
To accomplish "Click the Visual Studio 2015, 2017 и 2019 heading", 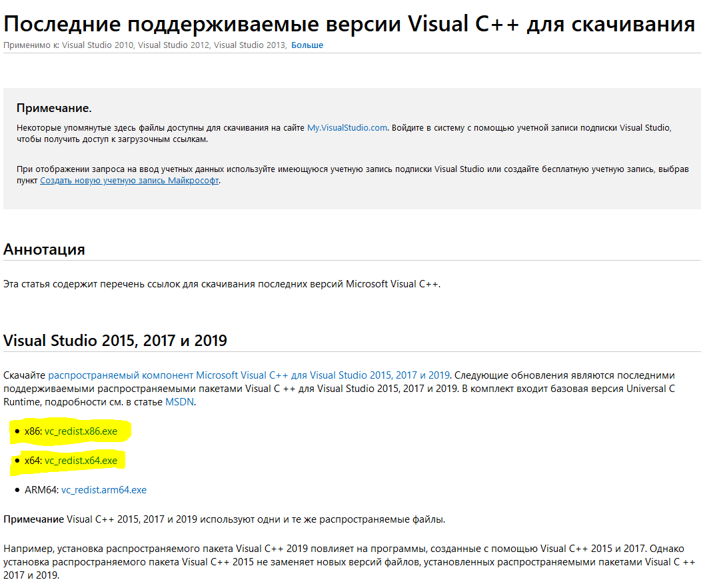I will pyautogui.click(x=115, y=341).
